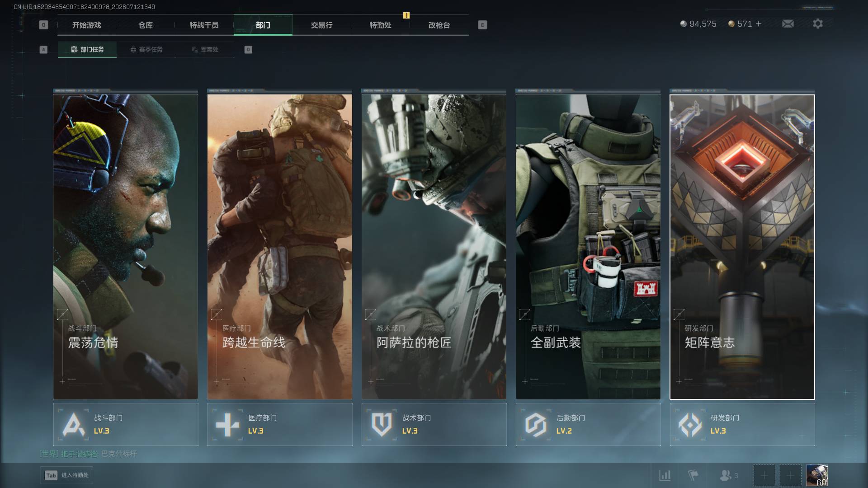
Task: Click the yellow notification badge above 特勤处
Action: [406, 15]
